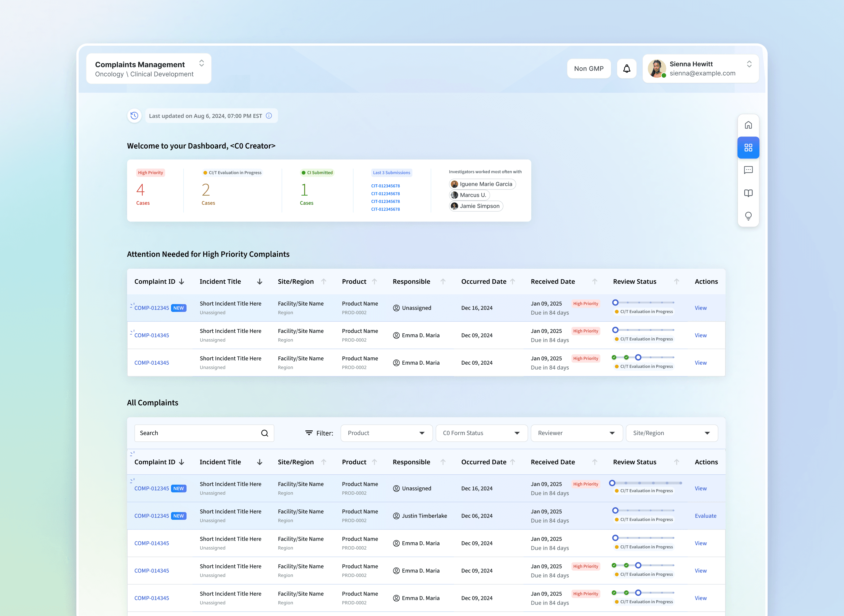Sort All Complaints by Review Status arrow
Image resolution: width=844 pixels, height=616 pixels.
[676, 462]
